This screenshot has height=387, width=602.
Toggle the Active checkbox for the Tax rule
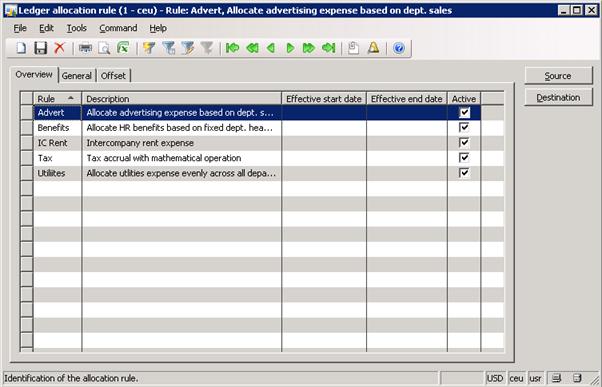tap(464, 158)
